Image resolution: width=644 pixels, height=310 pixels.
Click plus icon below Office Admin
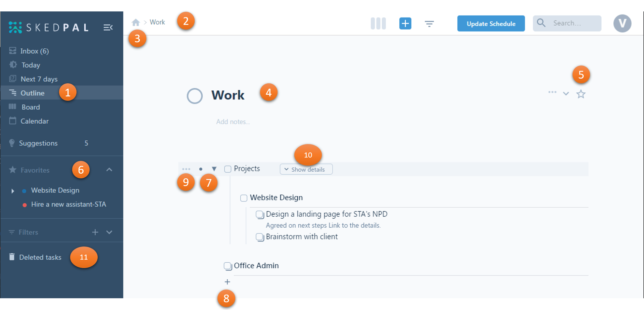[227, 282]
